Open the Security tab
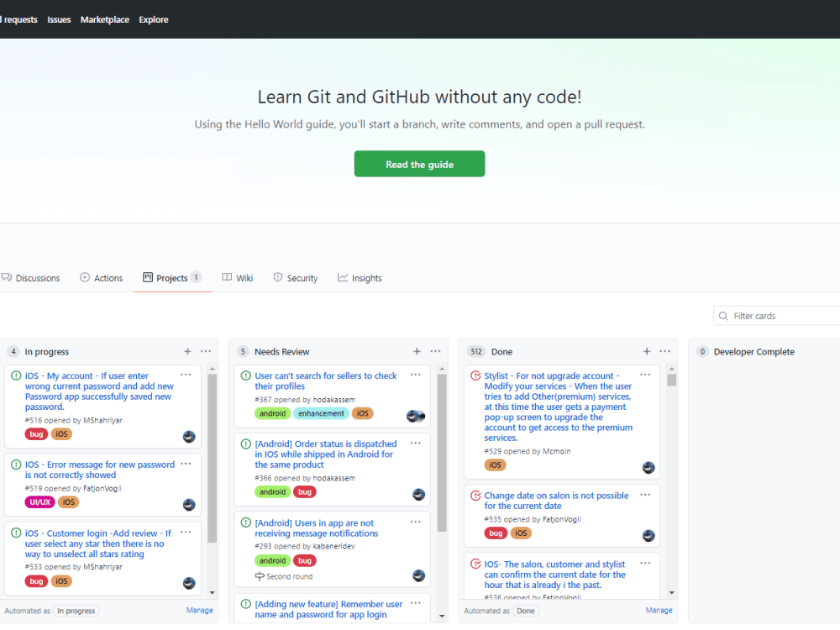 click(296, 278)
